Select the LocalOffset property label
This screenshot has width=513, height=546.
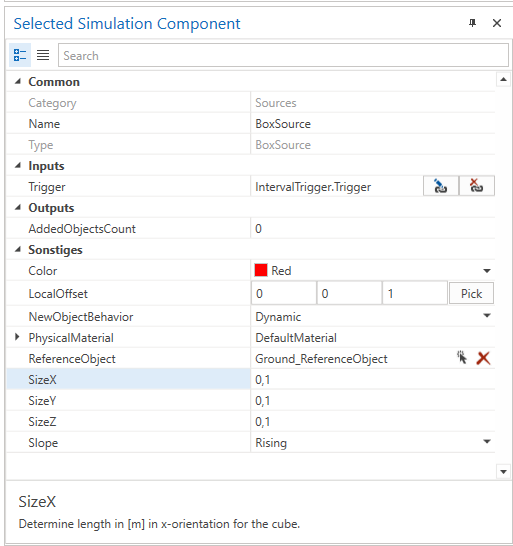pos(58,294)
